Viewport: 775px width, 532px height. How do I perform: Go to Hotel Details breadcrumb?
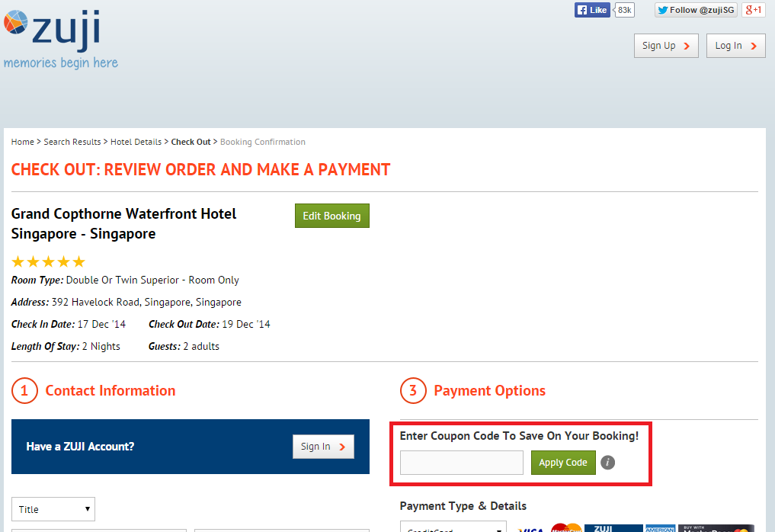[x=136, y=142]
